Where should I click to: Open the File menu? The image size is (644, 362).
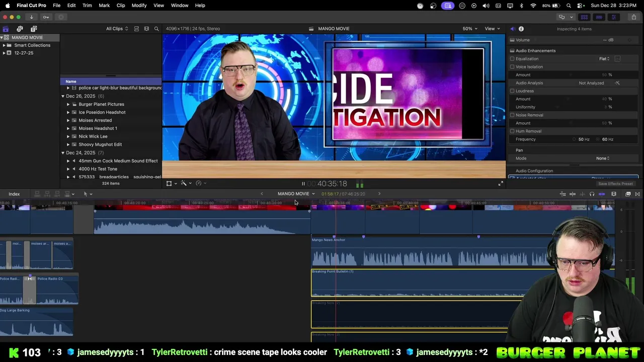pos(57,6)
